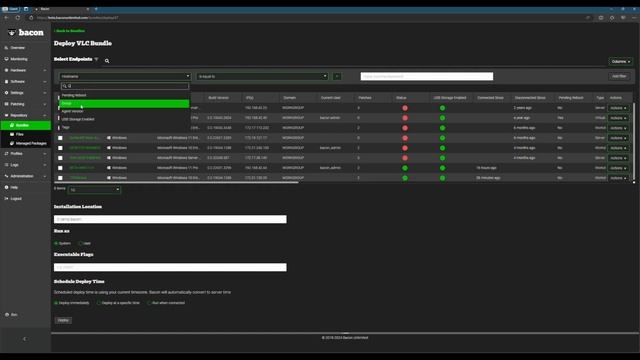Sort by the Status column header
Screen dimensions: 640x360
click(x=401, y=98)
